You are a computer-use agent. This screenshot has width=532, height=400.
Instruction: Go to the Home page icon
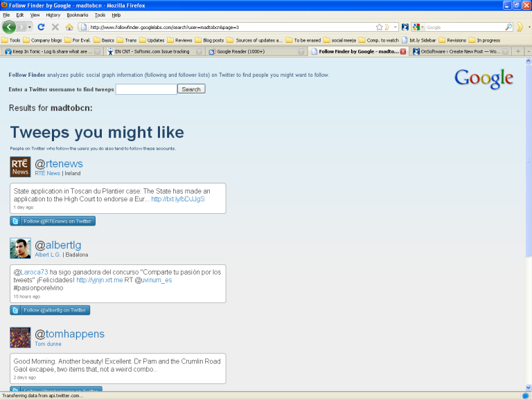point(69,27)
